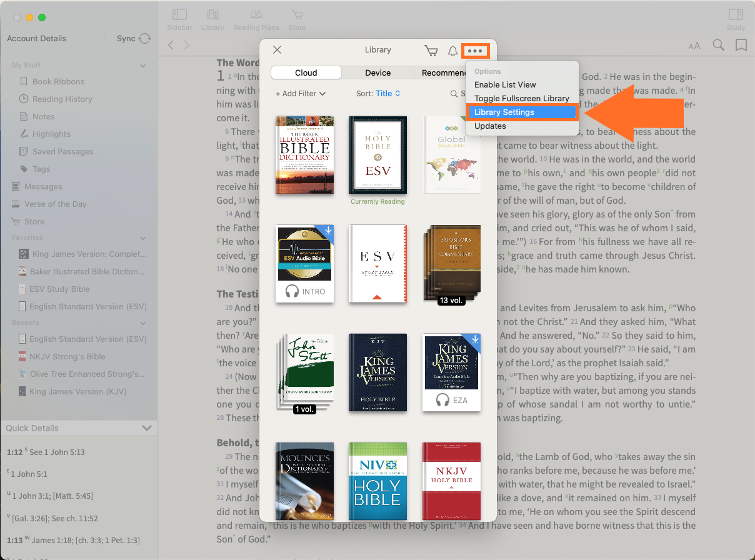755x560 pixels.
Task: Open the ESV Audio Bible cover
Action: click(304, 264)
